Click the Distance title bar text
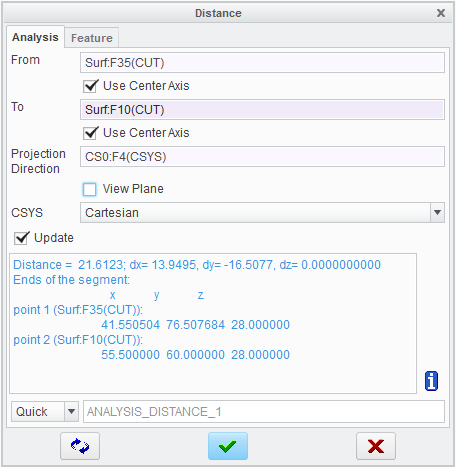 tap(218, 13)
